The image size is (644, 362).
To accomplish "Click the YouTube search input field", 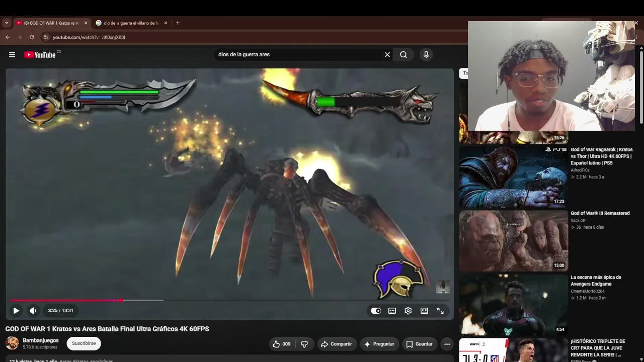I will 299,55.
